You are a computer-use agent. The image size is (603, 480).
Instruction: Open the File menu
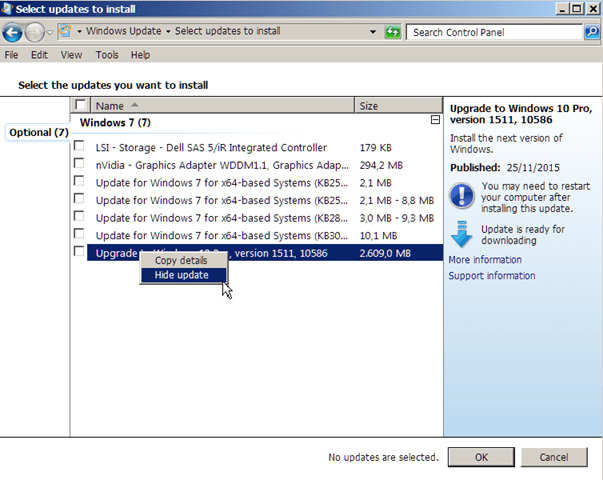11,55
